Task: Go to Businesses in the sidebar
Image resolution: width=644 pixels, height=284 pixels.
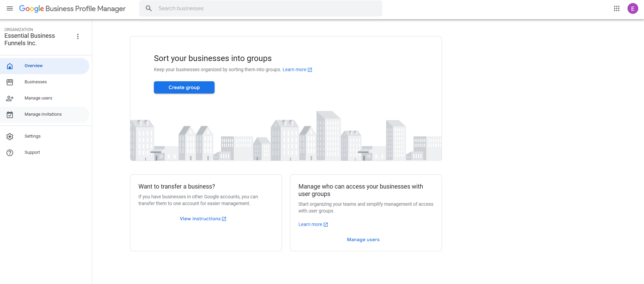Action: [x=45, y=82]
